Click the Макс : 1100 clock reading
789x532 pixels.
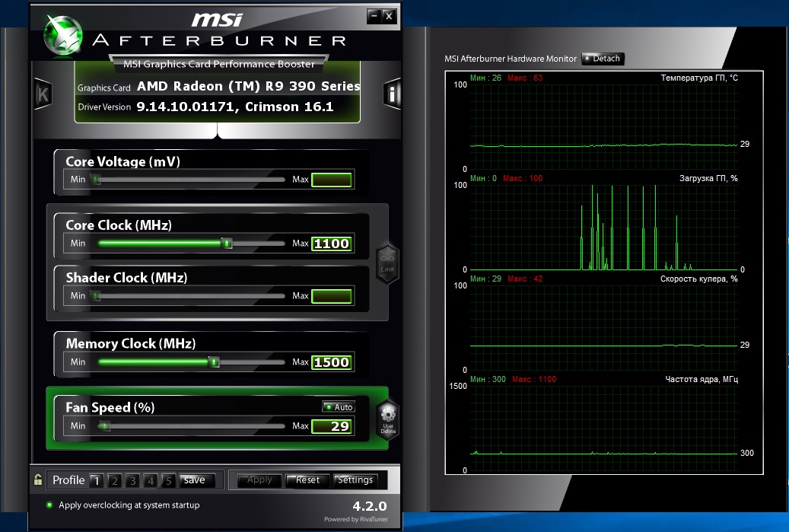pyautogui.click(x=534, y=379)
